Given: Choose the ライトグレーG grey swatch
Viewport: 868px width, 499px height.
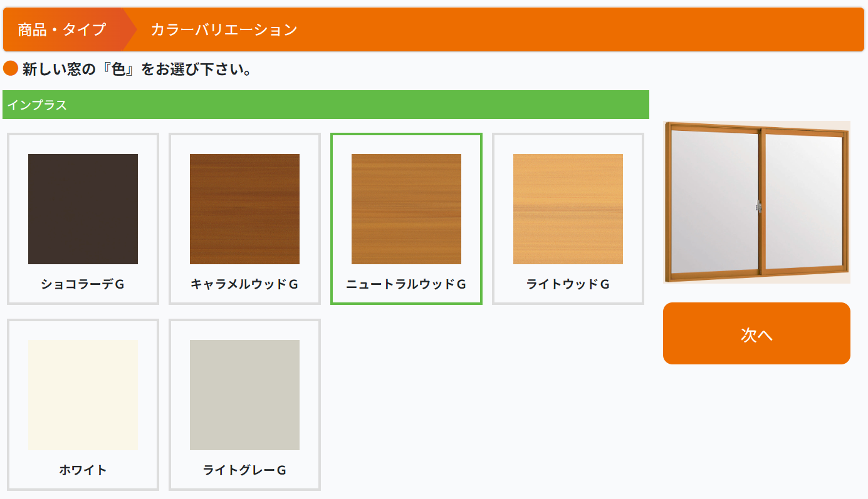Looking at the screenshot, I should pyautogui.click(x=244, y=394).
